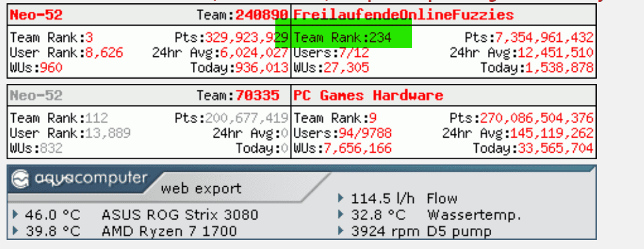The image size is (644, 249).
Task: Open the FreilaufendeOnlineFuzzies team link
Action: pos(404,15)
